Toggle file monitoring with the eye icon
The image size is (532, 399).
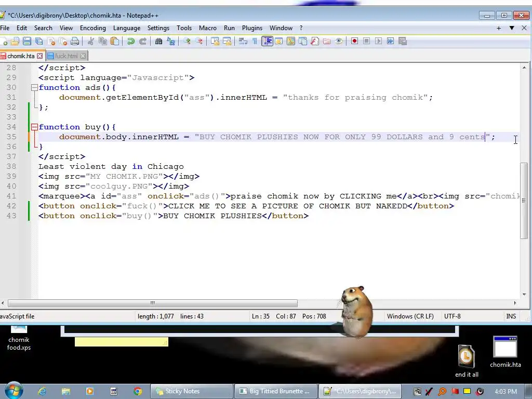point(339,42)
